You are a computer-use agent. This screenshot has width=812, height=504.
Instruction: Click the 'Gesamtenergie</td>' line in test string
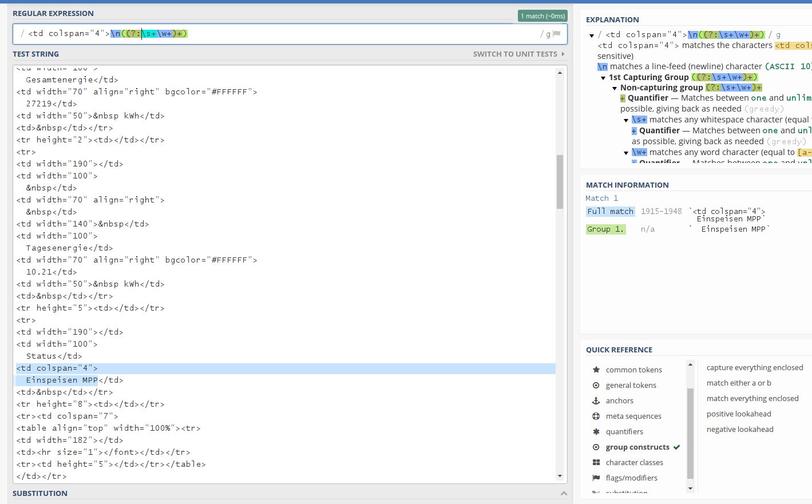(x=72, y=80)
